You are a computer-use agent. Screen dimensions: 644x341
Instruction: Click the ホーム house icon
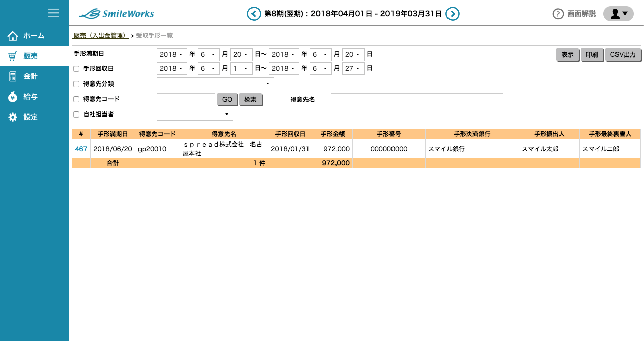(13, 36)
